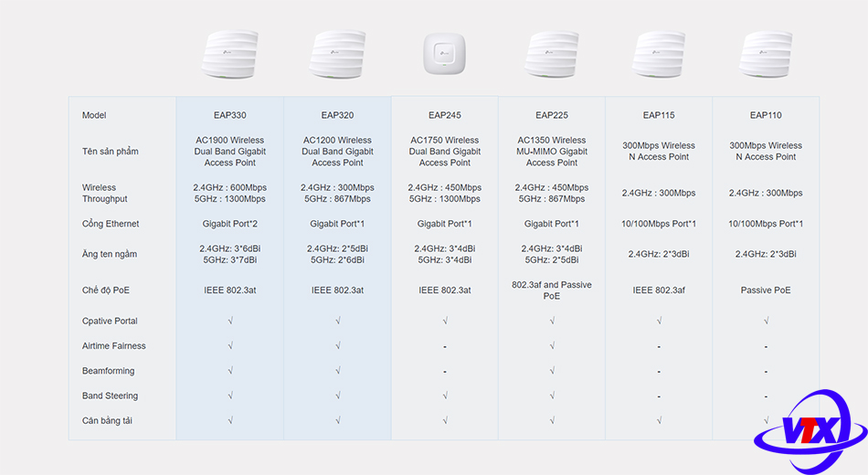Click the EAP320 access point product image
Screen dimensions: 868x475
337,54
